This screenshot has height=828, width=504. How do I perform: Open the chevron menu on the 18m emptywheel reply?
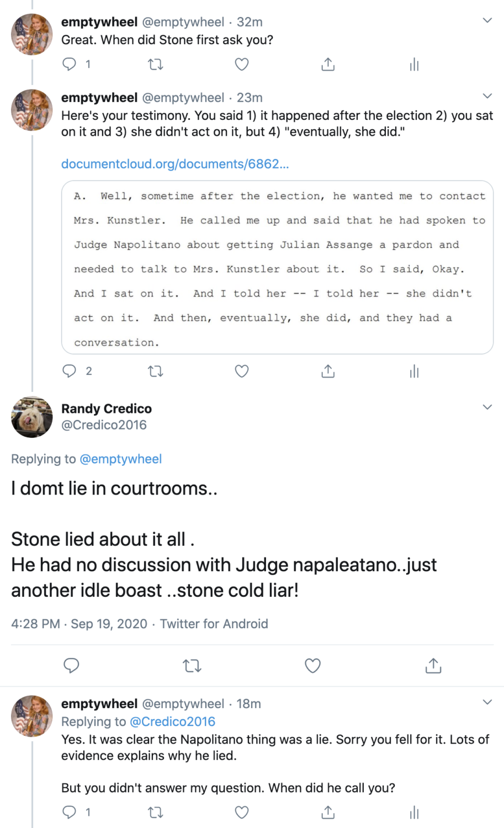click(x=487, y=702)
